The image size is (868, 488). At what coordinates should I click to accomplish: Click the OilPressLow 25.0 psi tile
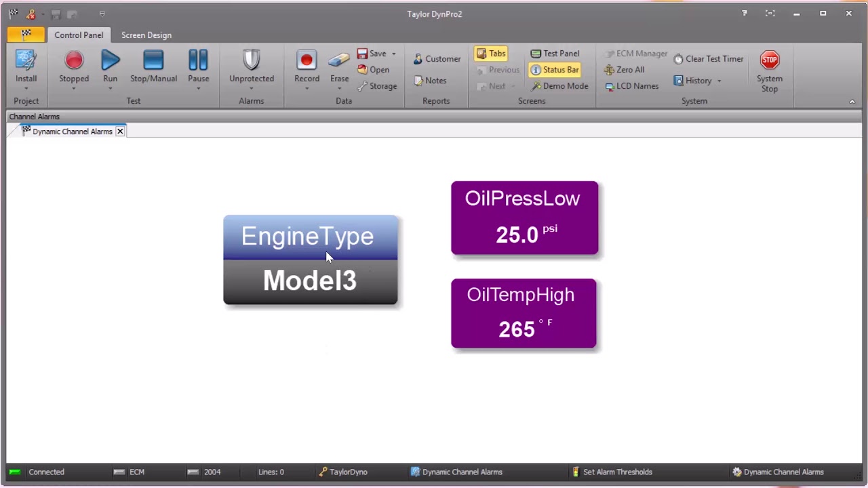pyautogui.click(x=525, y=218)
